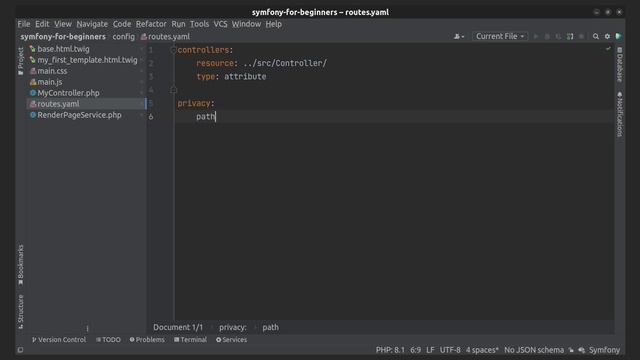The height and width of the screenshot is (360, 640).
Task: Toggle the Project tool window tab
Action: point(21,61)
